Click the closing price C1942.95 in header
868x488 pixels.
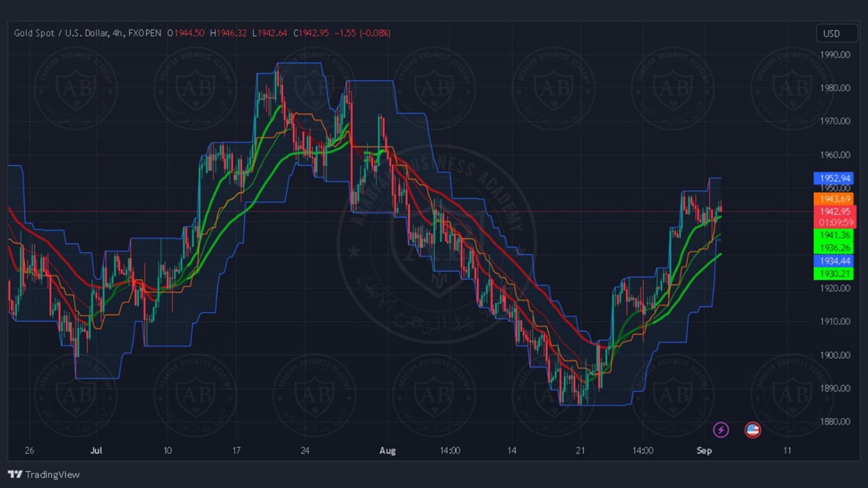click(311, 34)
